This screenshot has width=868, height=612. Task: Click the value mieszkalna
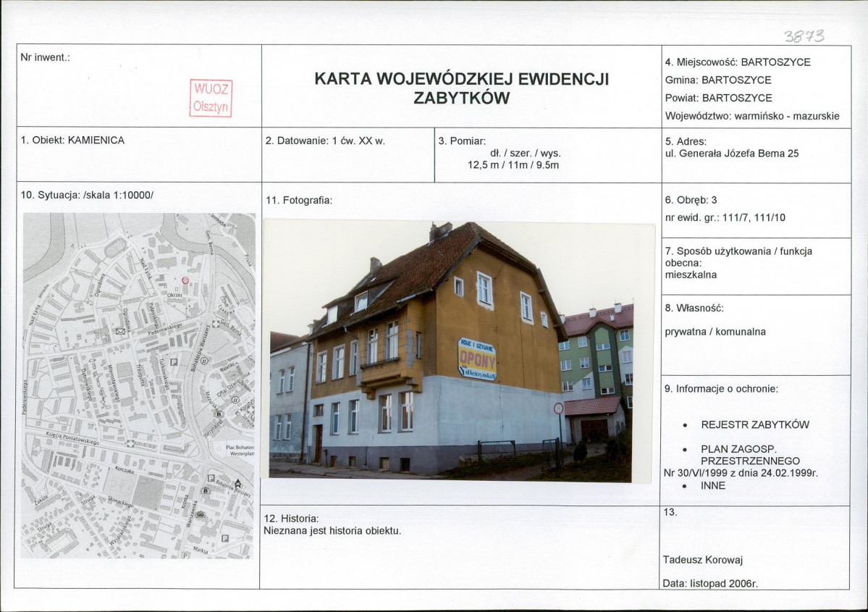pyautogui.click(x=691, y=274)
